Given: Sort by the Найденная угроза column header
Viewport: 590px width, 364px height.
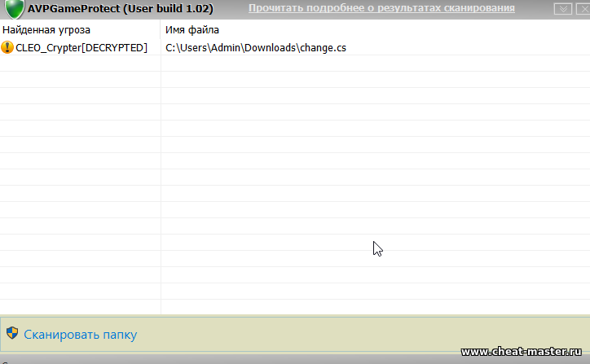Looking at the screenshot, I should (46, 30).
